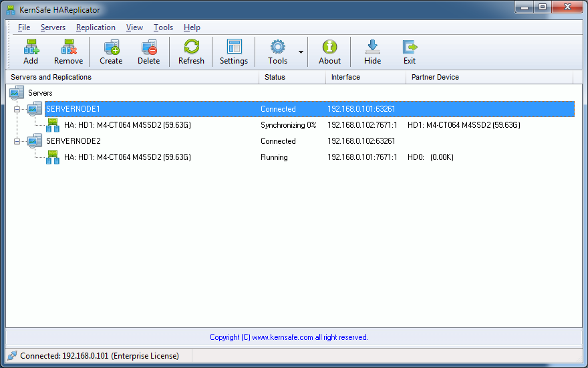Sort by Servers and Replications column
The height and width of the screenshot is (368, 588).
point(132,77)
